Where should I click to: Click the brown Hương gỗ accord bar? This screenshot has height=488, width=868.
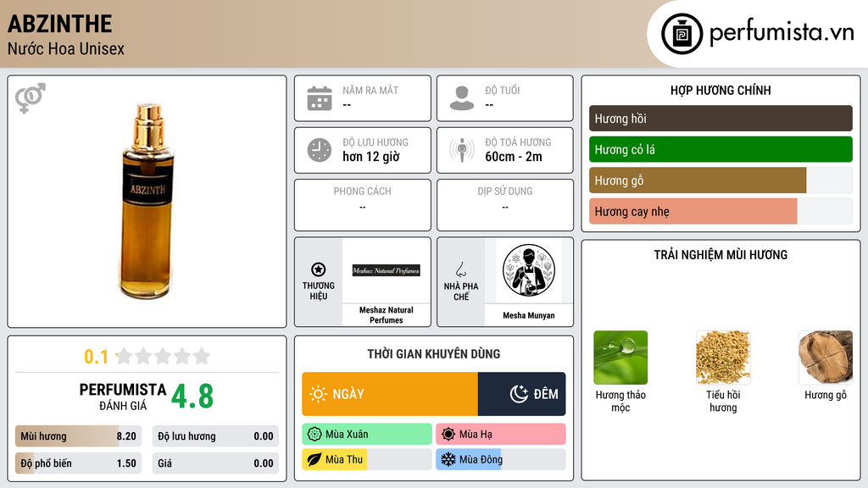721,180
